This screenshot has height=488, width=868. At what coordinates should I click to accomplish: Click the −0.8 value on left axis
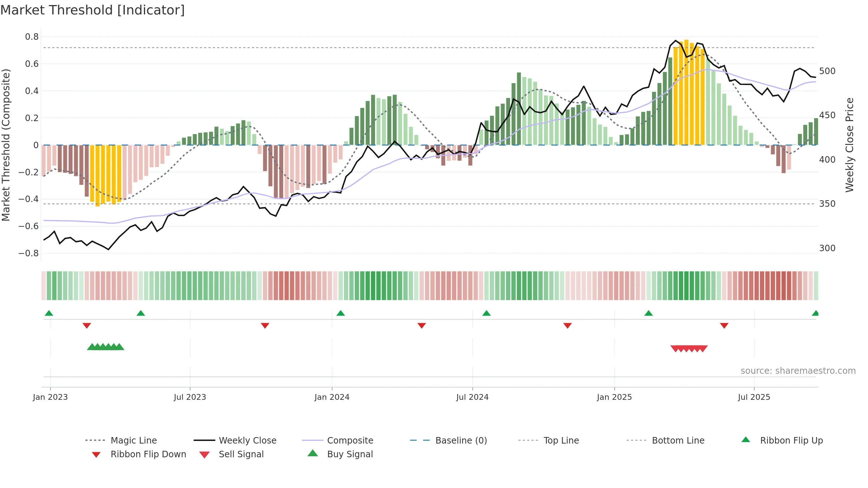coord(29,253)
